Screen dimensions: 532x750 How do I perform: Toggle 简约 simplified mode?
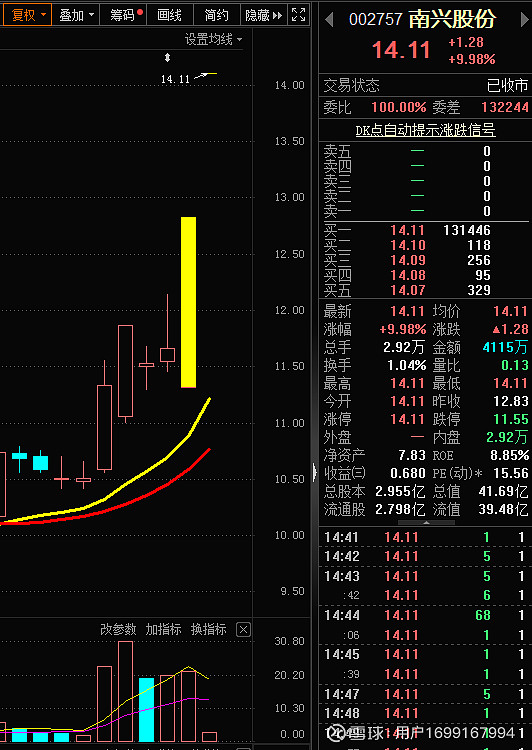(216, 15)
